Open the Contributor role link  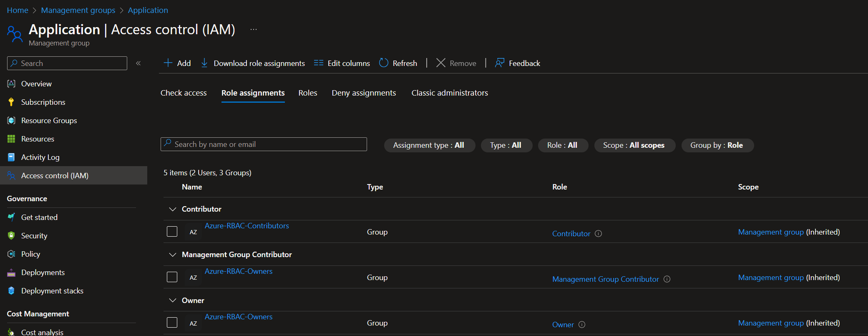point(571,234)
